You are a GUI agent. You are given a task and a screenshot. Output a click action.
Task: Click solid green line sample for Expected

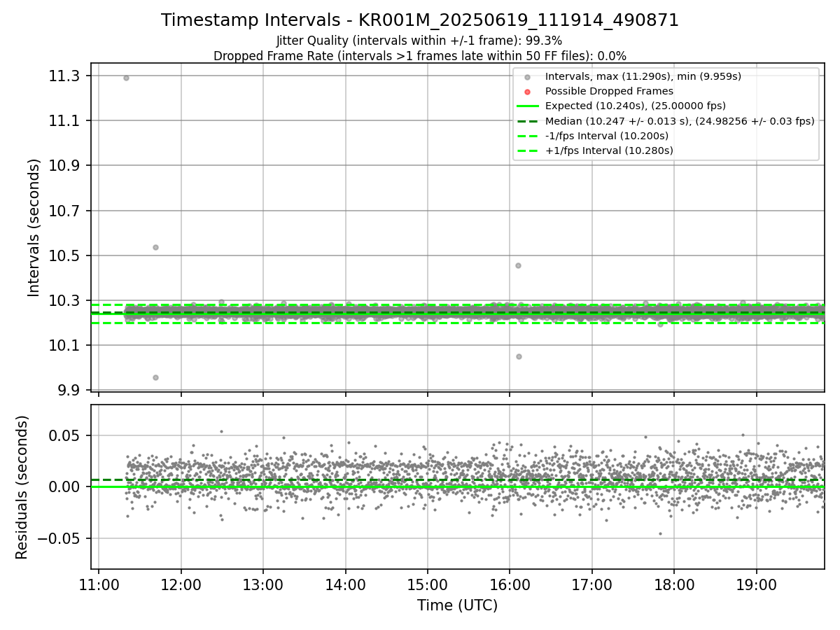(528, 106)
